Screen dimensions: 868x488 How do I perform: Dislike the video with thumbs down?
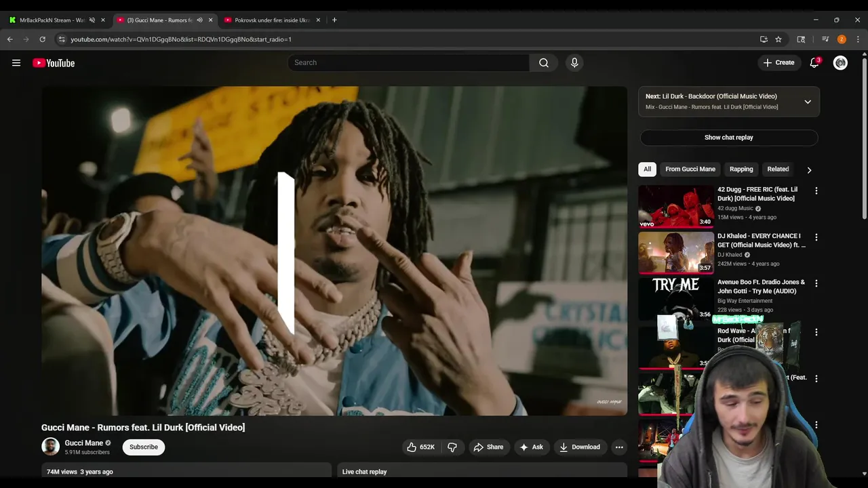452,447
